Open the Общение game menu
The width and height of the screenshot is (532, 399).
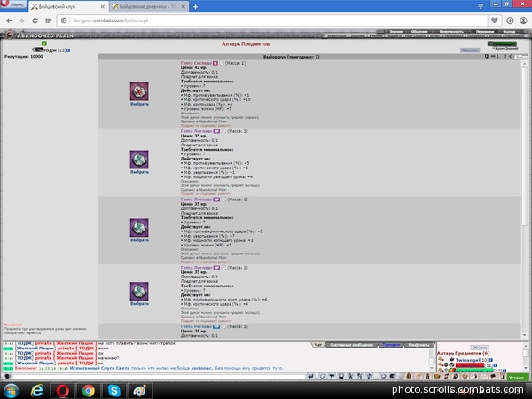point(419,32)
